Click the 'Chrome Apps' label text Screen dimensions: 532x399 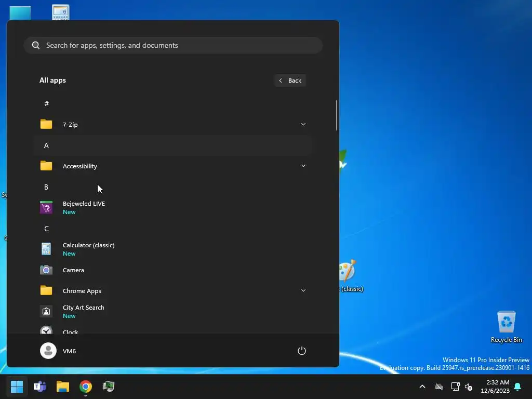click(x=82, y=291)
